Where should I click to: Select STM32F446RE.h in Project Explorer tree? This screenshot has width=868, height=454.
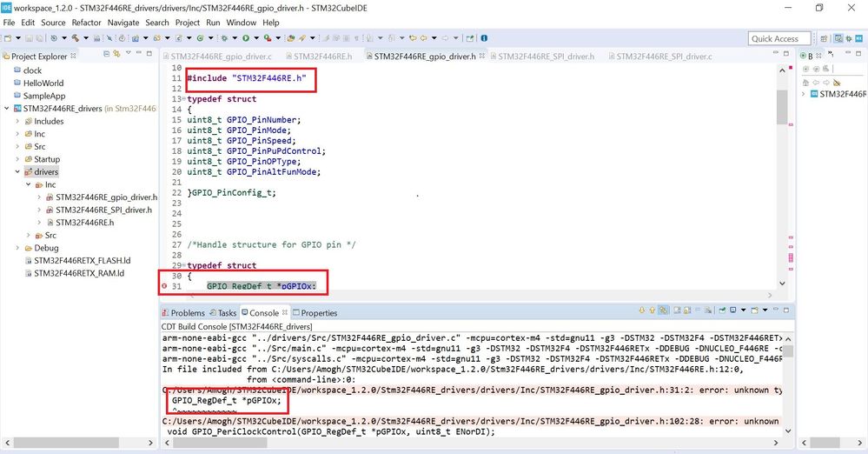pyautogui.click(x=84, y=223)
